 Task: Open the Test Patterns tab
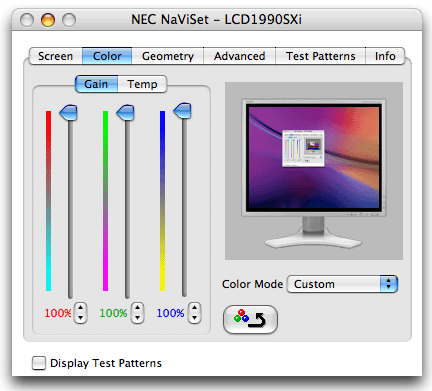pos(321,56)
